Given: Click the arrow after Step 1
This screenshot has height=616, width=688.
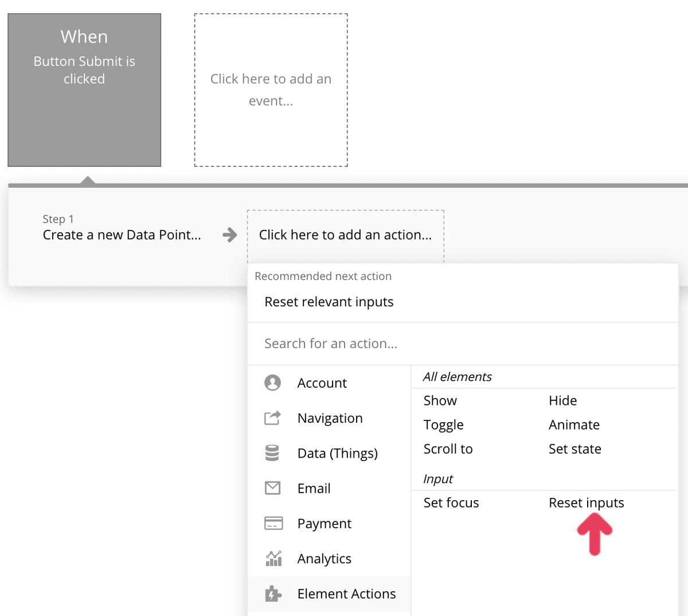Looking at the screenshot, I should (x=230, y=235).
